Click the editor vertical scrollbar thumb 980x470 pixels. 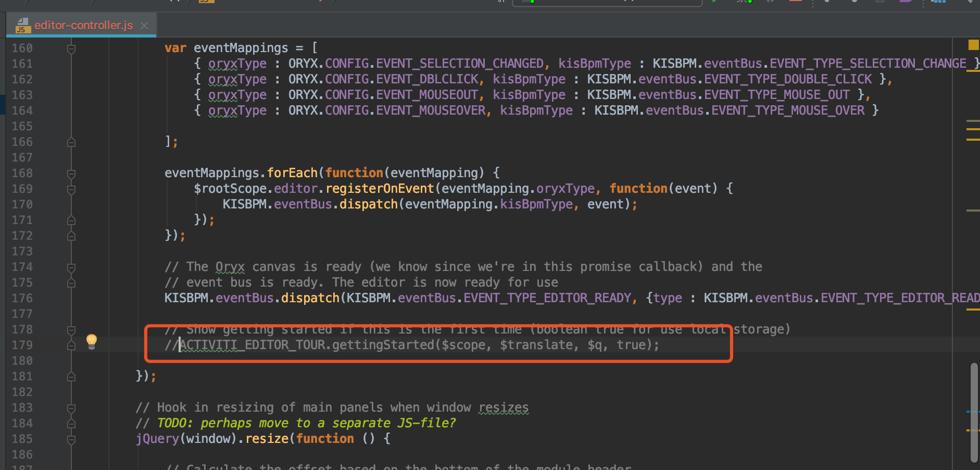tap(974, 413)
